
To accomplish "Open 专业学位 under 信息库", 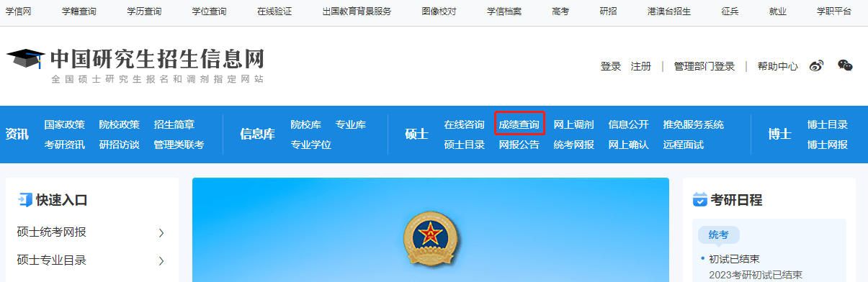I will pyautogui.click(x=311, y=145).
